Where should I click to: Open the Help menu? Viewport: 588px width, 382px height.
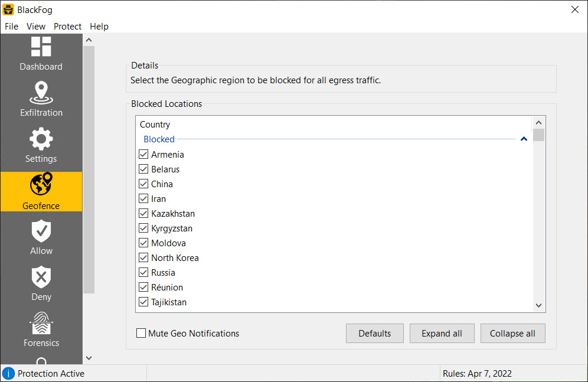point(99,26)
